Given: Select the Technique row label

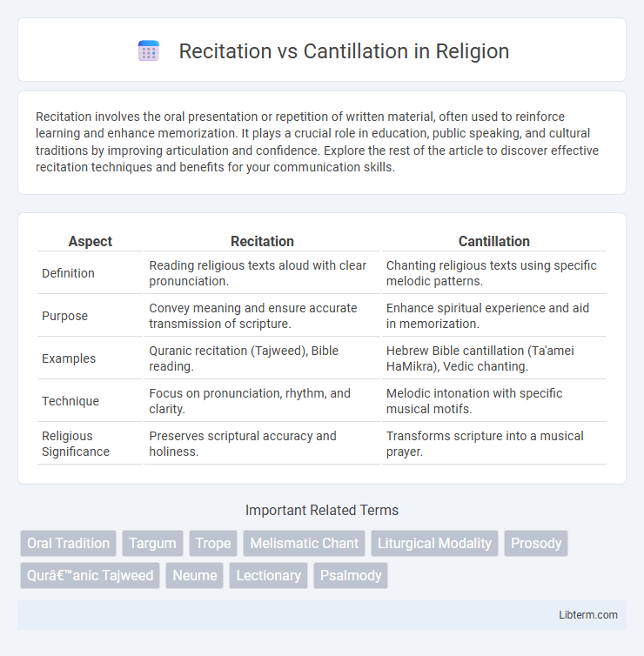Looking at the screenshot, I should [x=70, y=401].
